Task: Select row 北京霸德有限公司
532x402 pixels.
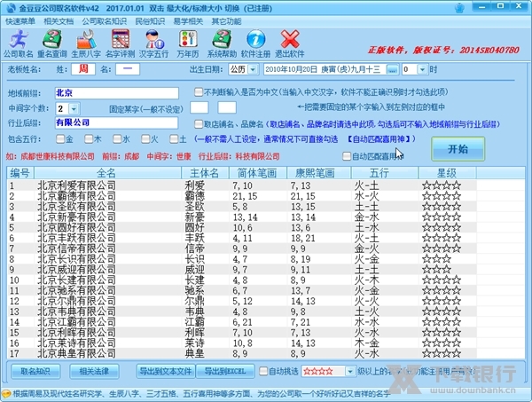Action: [241, 196]
